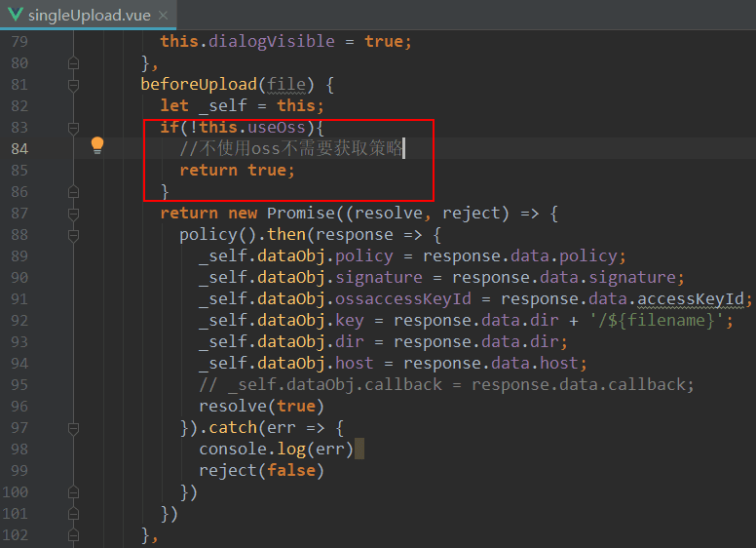Click the 'beforeUpload' method name

[199, 85]
